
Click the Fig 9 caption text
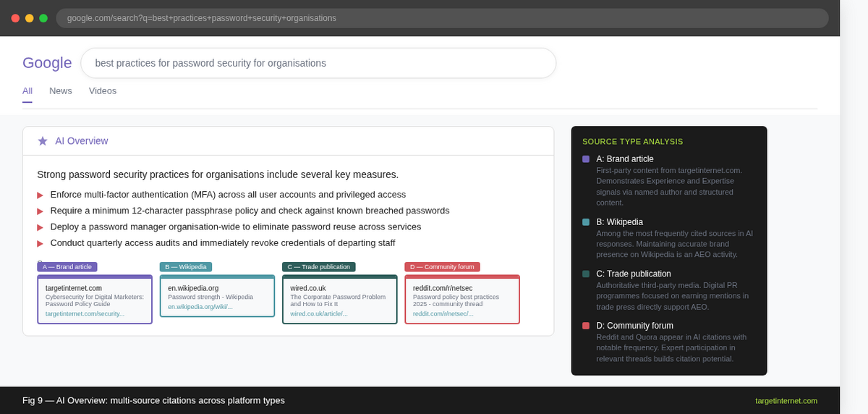coord(153,400)
